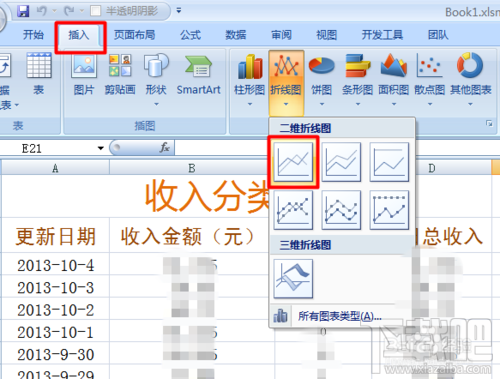Switch to the 页面布局 tab
The height and width of the screenshot is (379, 500).
pos(134,35)
